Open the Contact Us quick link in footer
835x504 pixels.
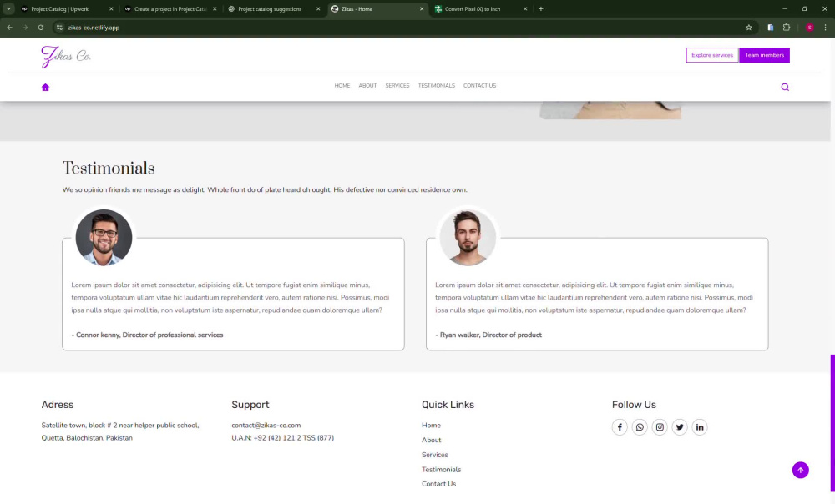point(439,484)
